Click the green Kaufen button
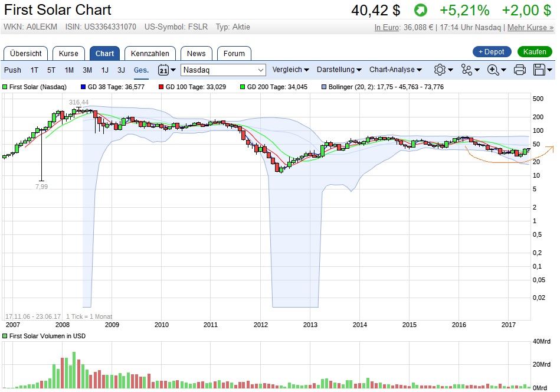 (534, 52)
